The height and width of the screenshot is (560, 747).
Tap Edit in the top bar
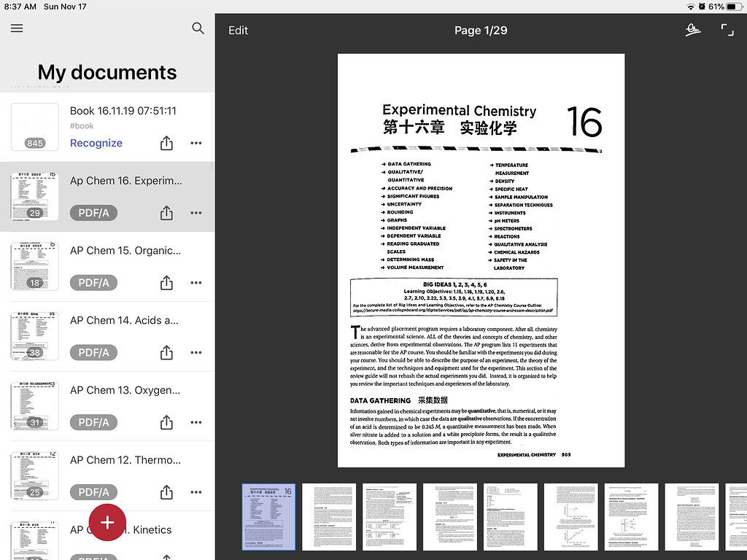(x=238, y=30)
